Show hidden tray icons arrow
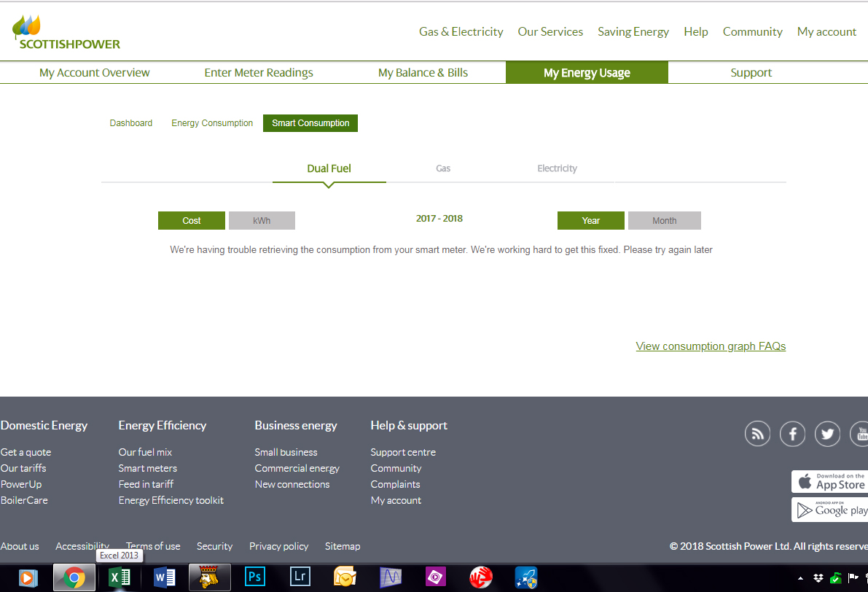 (800, 579)
